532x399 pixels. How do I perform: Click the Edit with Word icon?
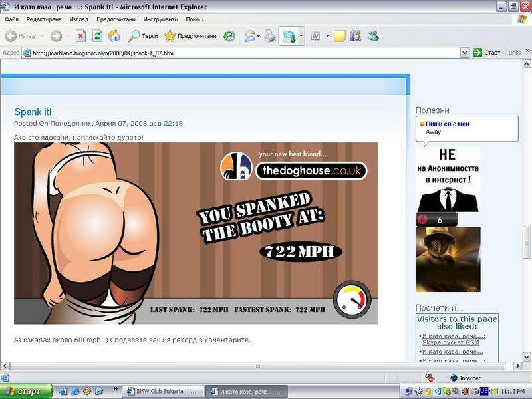click(315, 36)
